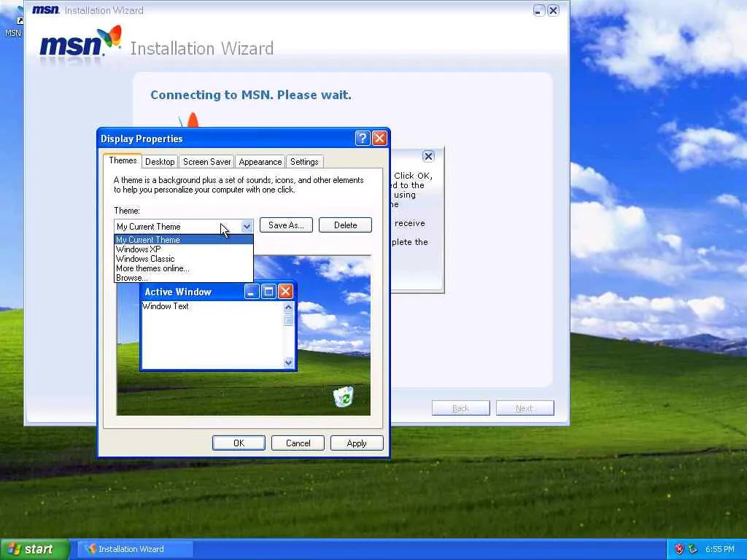Click Apply in Display Properties
The image size is (747, 560).
coord(357,443)
